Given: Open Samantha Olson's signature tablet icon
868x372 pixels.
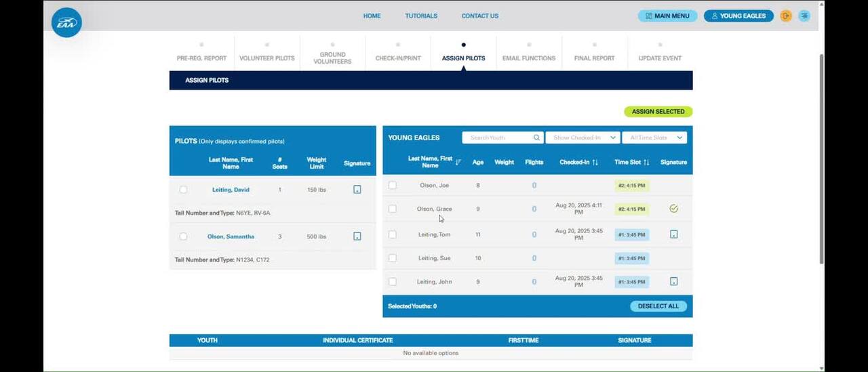Looking at the screenshot, I should coord(357,236).
